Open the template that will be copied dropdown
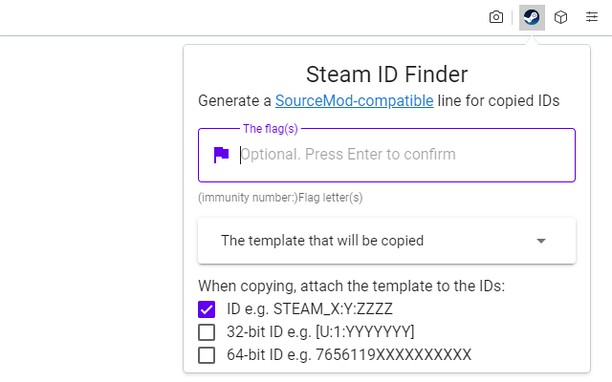The width and height of the screenshot is (612, 382). pos(387,241)
